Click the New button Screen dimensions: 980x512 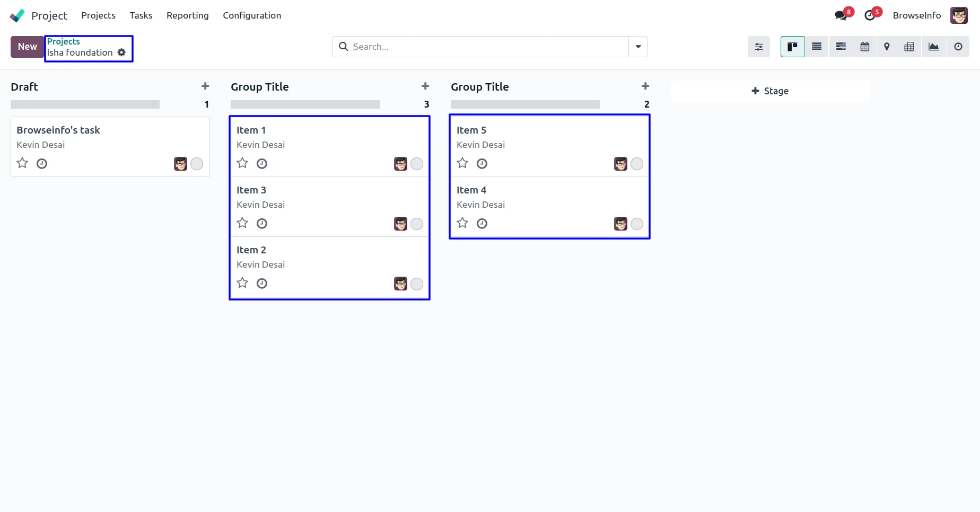point(27,47)
